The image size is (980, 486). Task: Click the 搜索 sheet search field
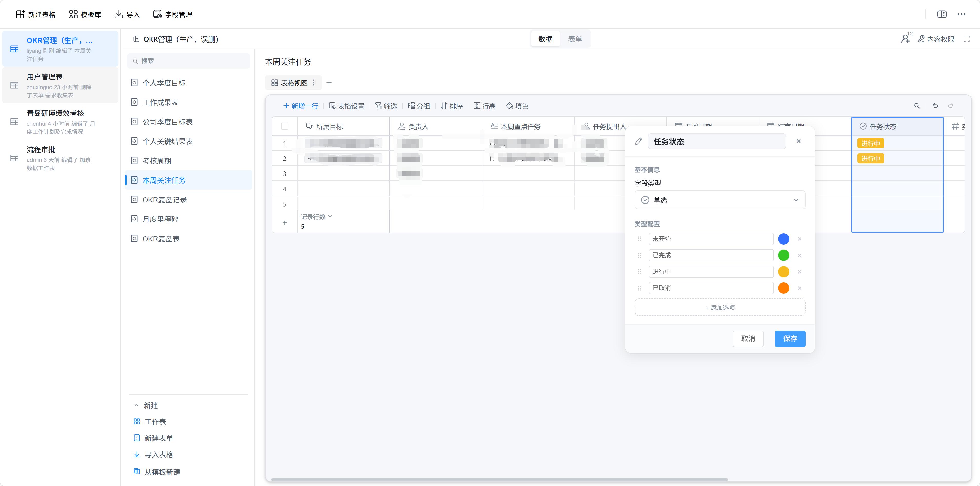pos(189,61)
